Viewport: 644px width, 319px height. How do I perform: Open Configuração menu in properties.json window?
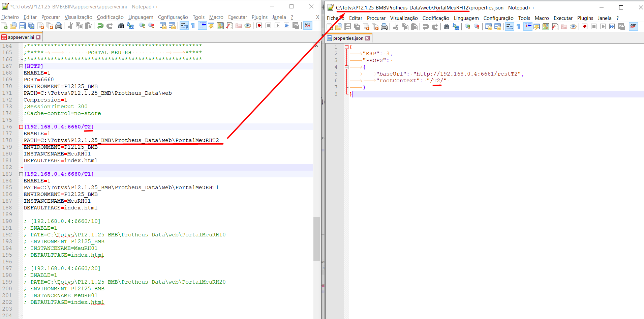point(498,18)
